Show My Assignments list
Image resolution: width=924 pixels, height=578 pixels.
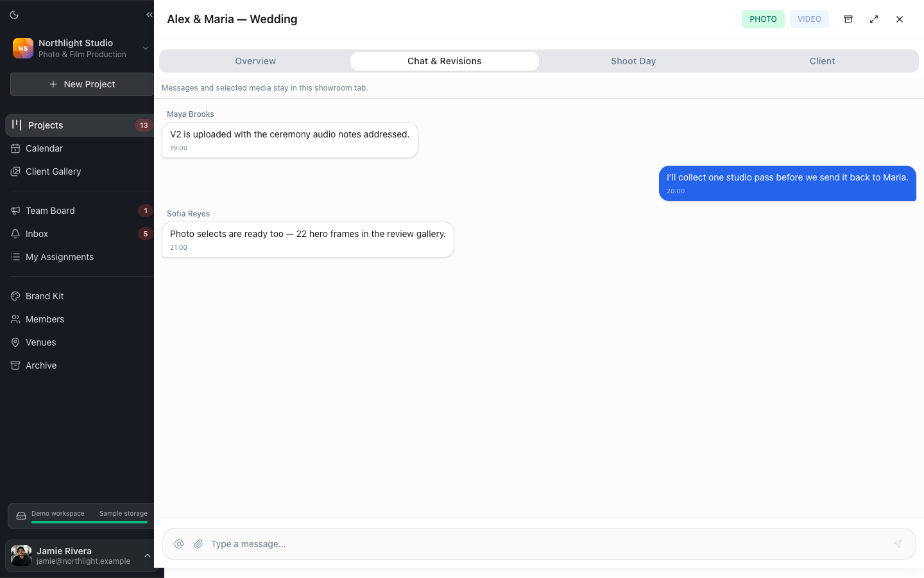point(80,257)
